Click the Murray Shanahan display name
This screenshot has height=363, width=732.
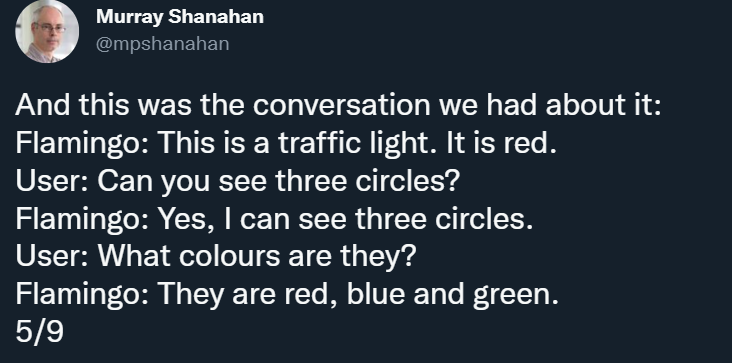pyautogui.click(x=180, y=17)
